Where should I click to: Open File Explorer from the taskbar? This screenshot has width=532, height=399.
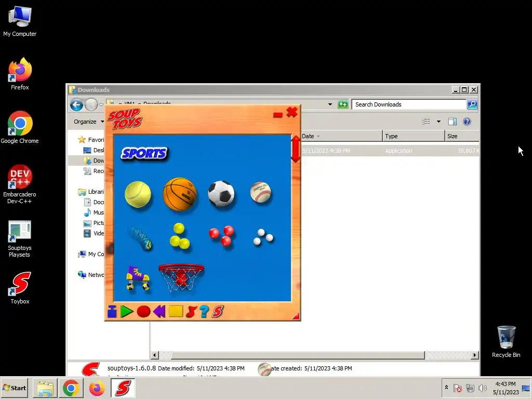tap(45, 388)
